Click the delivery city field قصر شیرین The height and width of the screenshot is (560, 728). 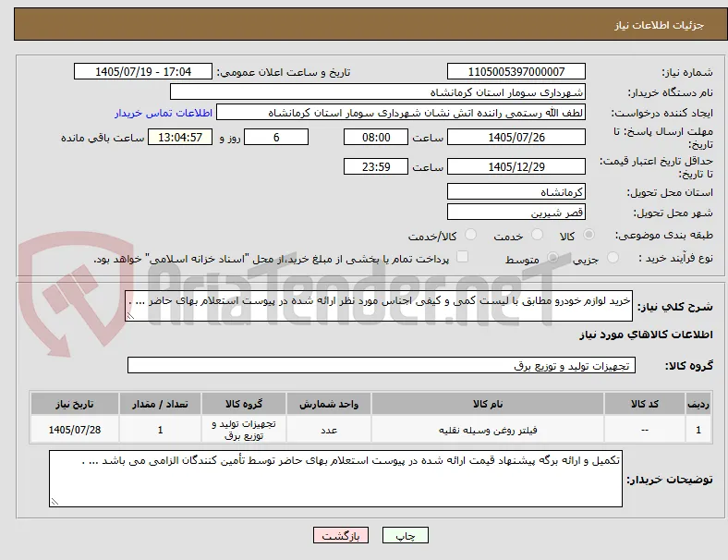[x=516, y=213]
